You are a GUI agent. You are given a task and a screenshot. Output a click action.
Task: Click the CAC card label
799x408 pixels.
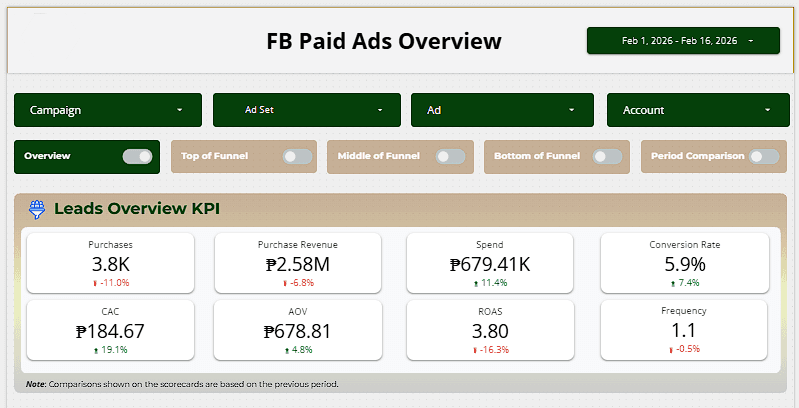[110, 312]
